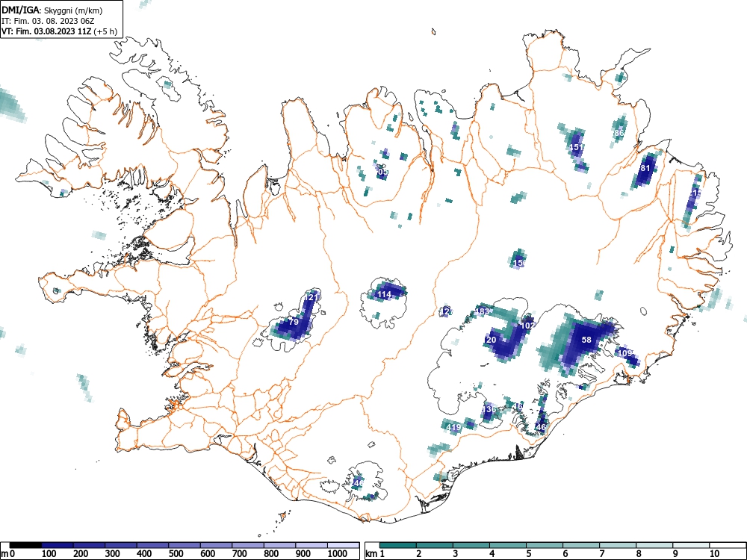Click the 'DMI/IGA: Skyggni (m/km)' title text
This screenshot has width=747, height=560.
click(x=52, y=10)
